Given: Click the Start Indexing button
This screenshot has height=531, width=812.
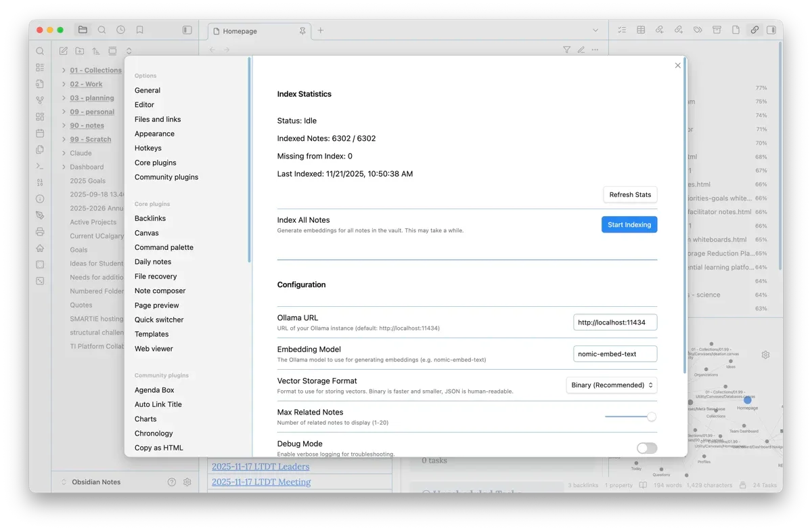Looking at the screenshot, I should [629, 225].
